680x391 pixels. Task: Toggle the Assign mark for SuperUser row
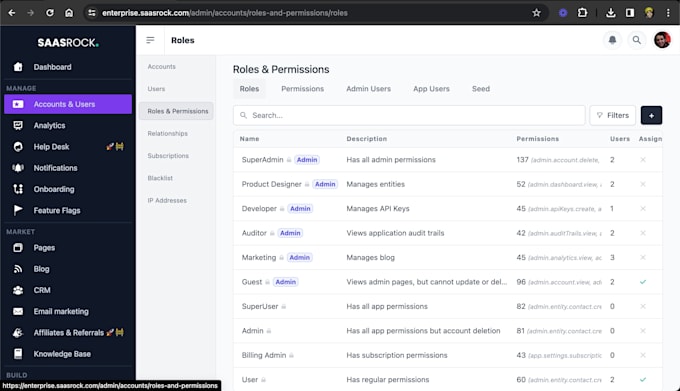[643, 306]
